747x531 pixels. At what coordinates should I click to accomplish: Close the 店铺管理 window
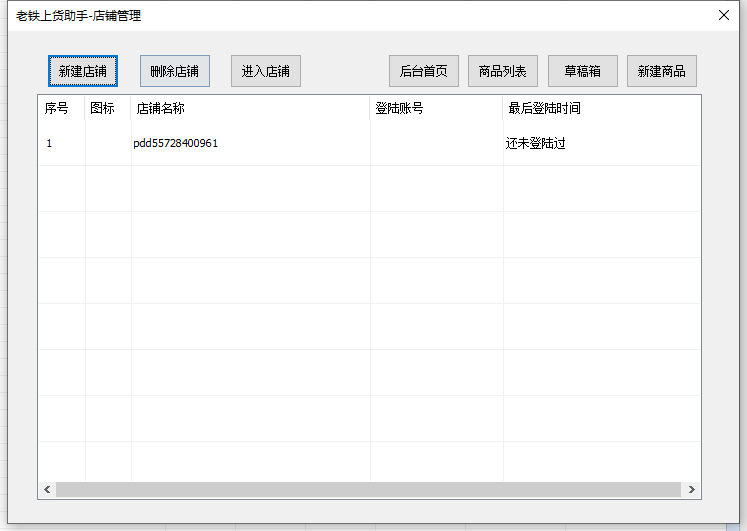coord(724,15)
